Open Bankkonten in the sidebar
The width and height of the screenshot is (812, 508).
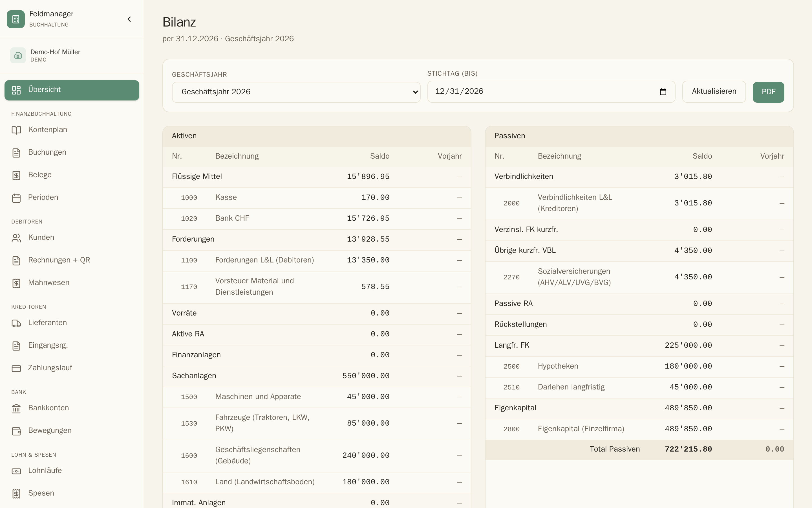(x=72, y=408)
